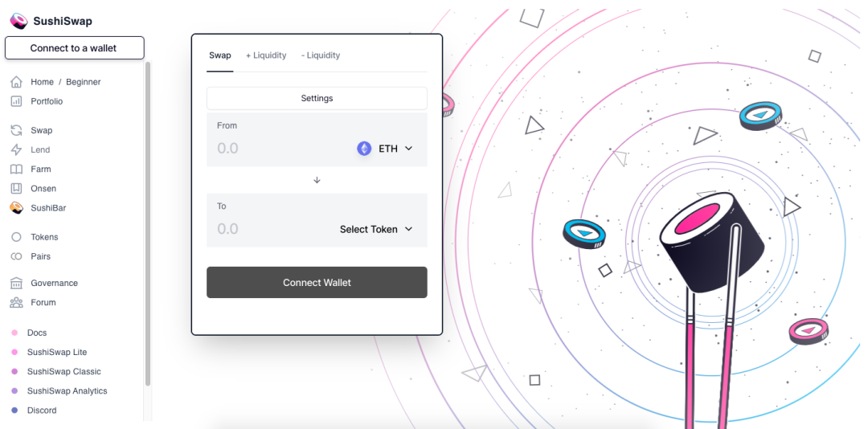868x429 pixels.
Task: Open the Swap sidebar link
Action: (x=42, y=131)
